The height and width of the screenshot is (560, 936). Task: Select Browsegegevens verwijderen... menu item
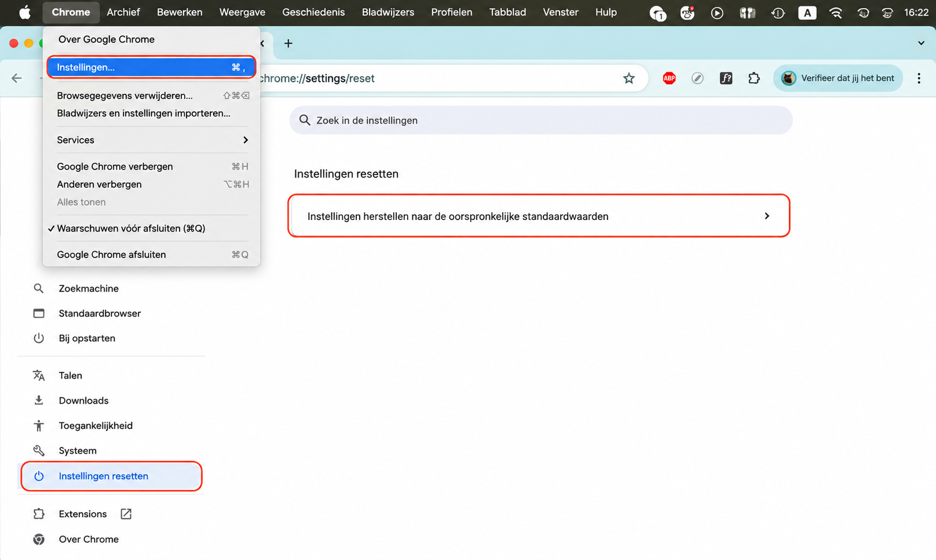click(x=151, y=95)
